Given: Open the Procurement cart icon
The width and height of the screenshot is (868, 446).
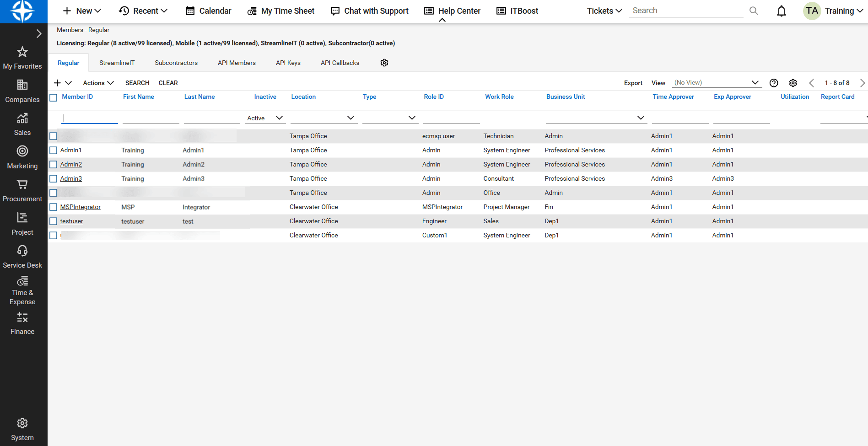Looking at the screenshot, I should (x=22, y=185).
